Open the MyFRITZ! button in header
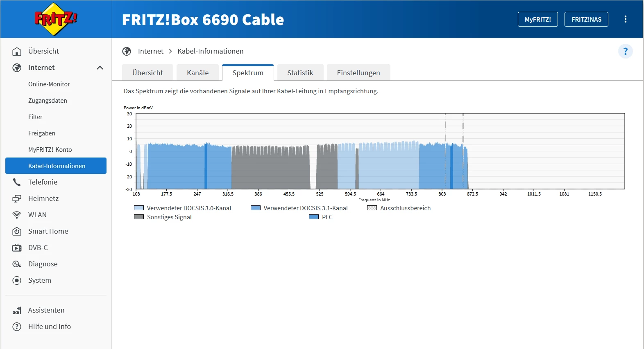Image resolution: width=644 pixels, height=349 pixels. point(538,19)
